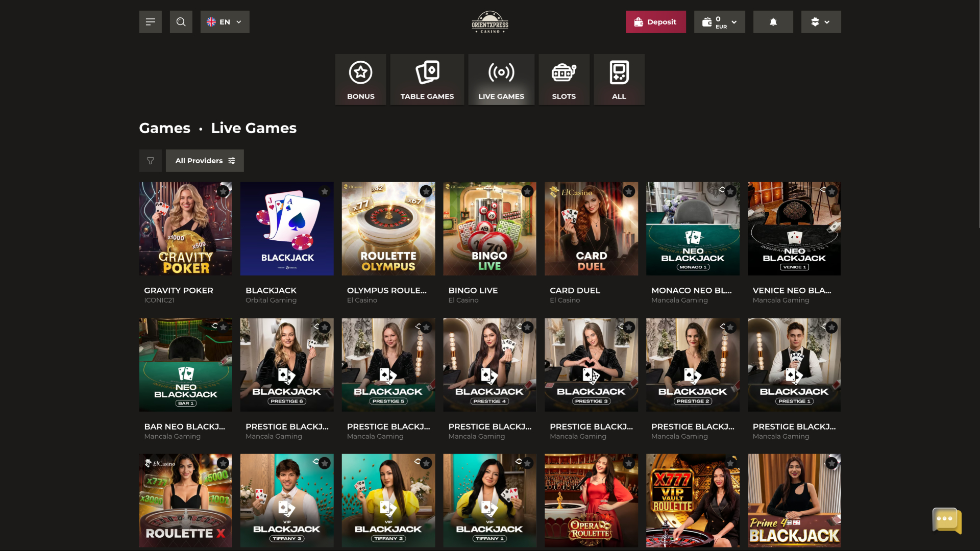
Task: Click the ICONIC21 provider label
Action: pos(159,300)
